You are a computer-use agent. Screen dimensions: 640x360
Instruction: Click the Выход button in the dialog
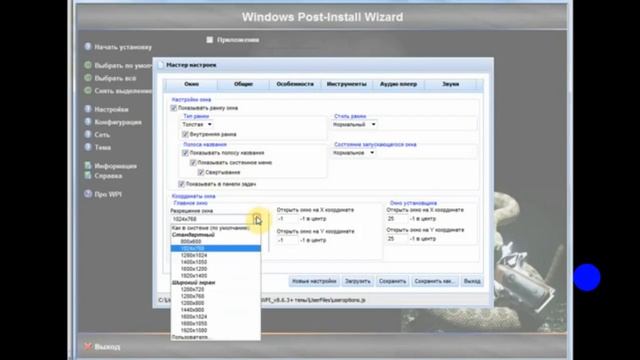pyautogui.click(x=472, y=281)
